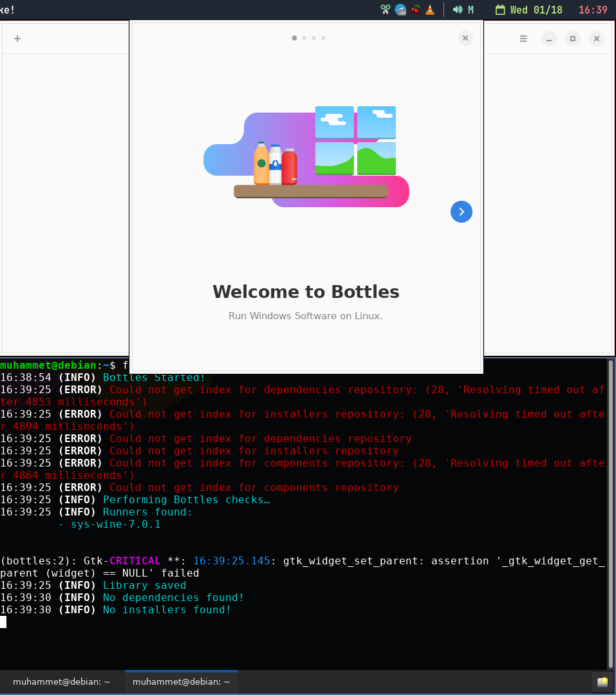616x695 pixels.
Task: Open a new tab with the plus icon
Action: click(x=17, y=38)
